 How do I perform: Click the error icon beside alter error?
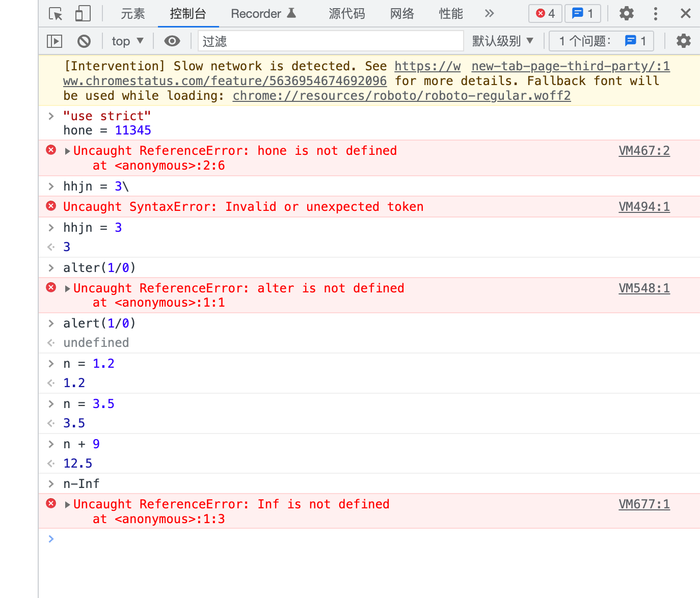pyautogui.click(x=51, y=287)
